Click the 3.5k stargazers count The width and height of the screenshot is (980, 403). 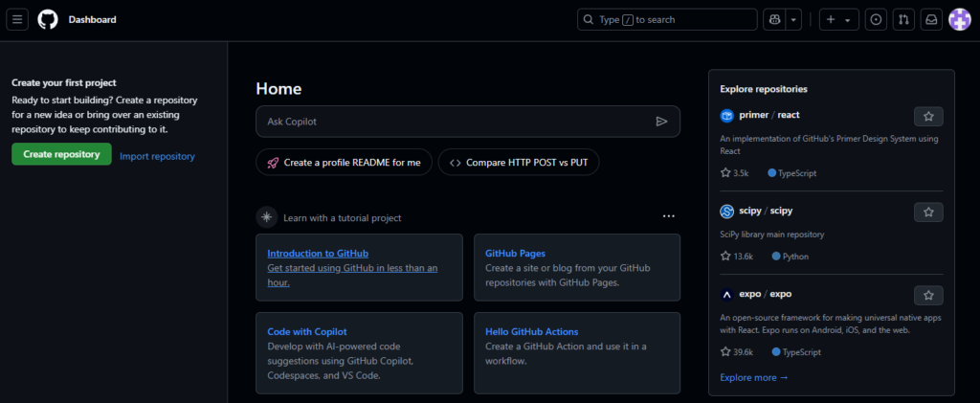(x=734, y=173)
